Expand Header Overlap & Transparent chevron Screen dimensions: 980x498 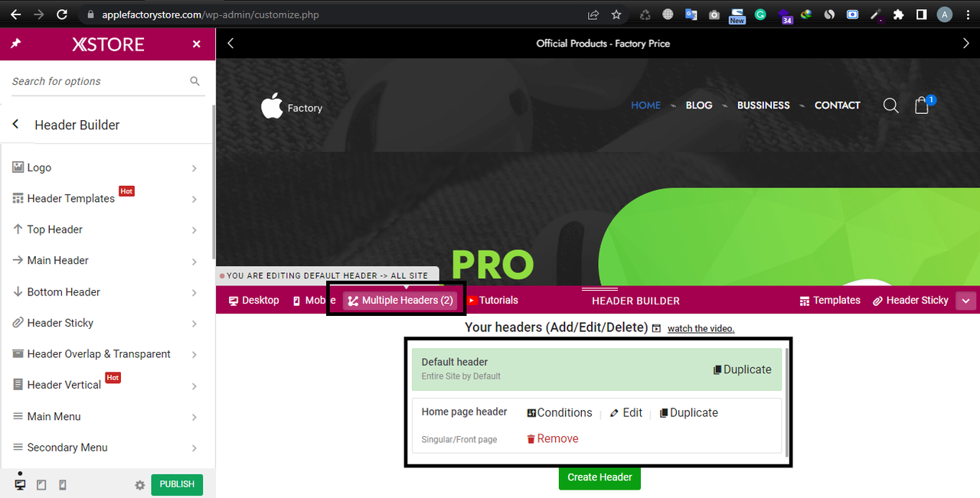coord(194,354)
